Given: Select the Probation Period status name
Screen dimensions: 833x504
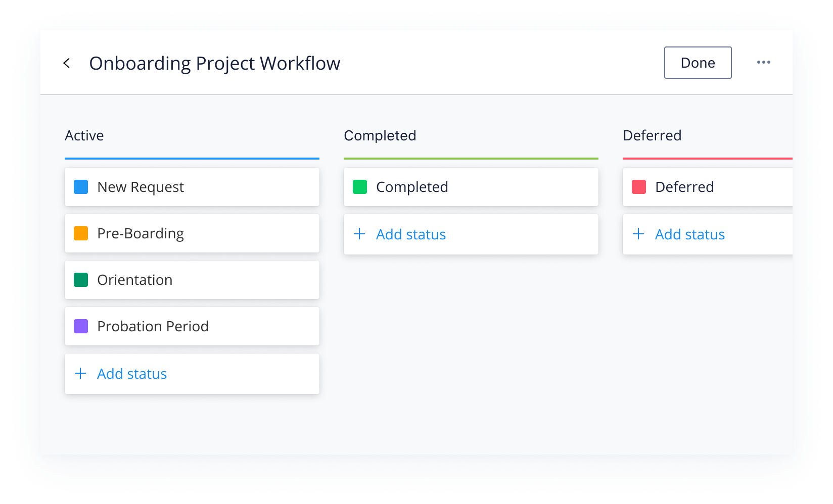Looking at the screenshot, I should (x=153, y=326).
